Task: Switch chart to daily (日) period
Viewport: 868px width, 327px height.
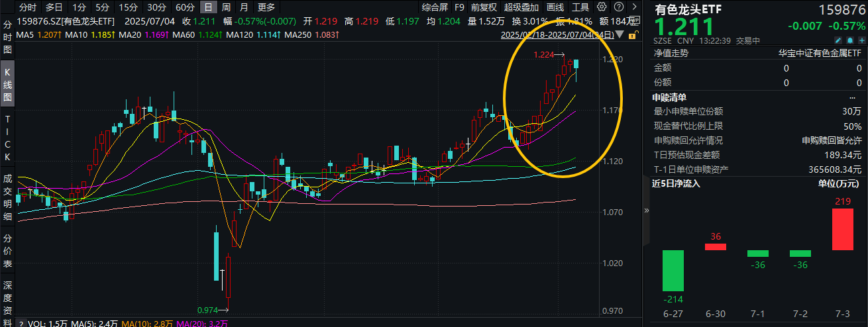Action: tap(209, 7)
